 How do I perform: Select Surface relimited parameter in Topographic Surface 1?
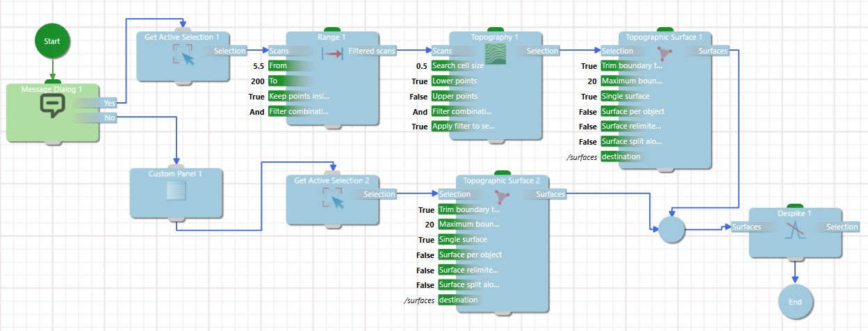click(x=631, y=127)
